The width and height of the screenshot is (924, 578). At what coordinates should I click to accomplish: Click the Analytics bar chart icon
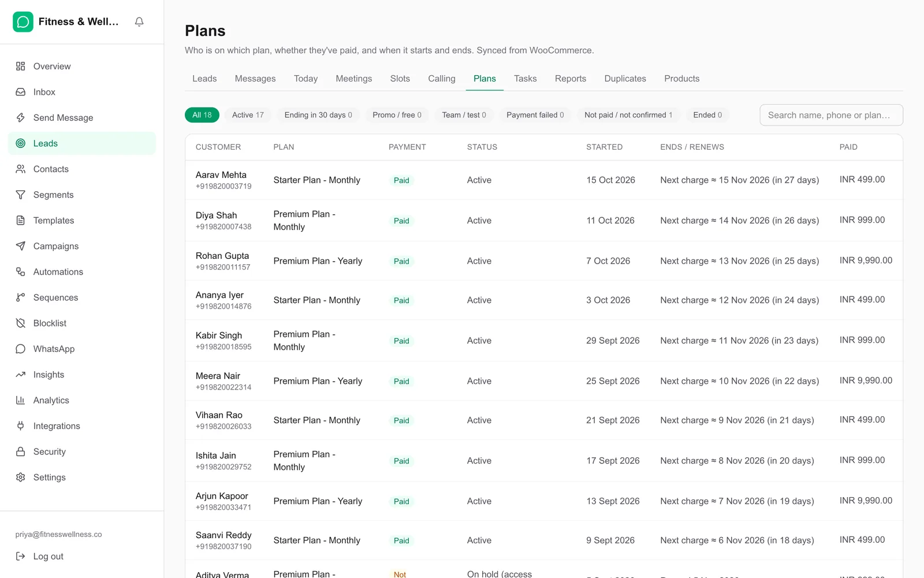point(21,400)
